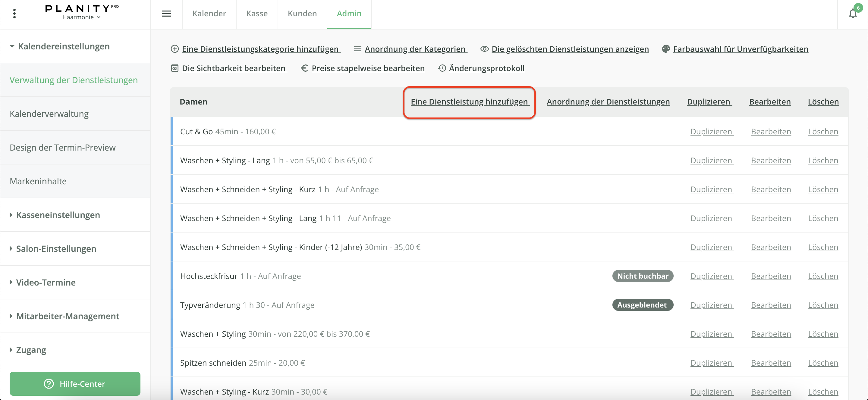The height and width of the screenshot is (400, 868).
Task: Open the hamburger menu icon
Action: click(x=166, y=14)
